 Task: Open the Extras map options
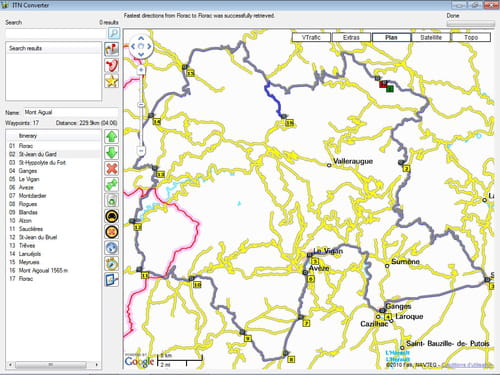(351, 37)
